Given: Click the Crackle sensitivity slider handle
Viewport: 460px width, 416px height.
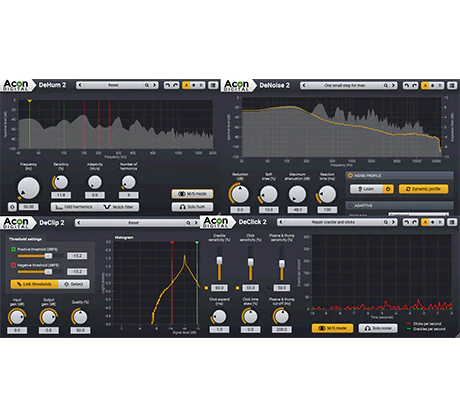Looking at the screenshot, I should [x=219, y=261].
